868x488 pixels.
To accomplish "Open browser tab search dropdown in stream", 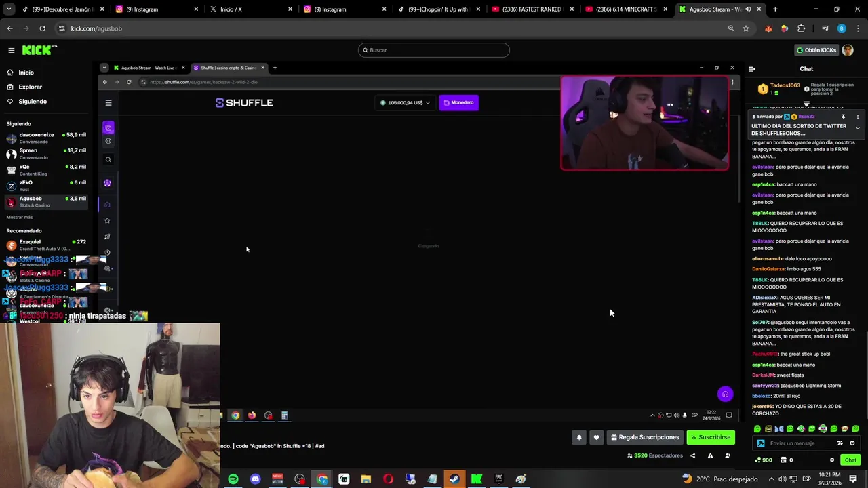I will [x=104, y=68].
